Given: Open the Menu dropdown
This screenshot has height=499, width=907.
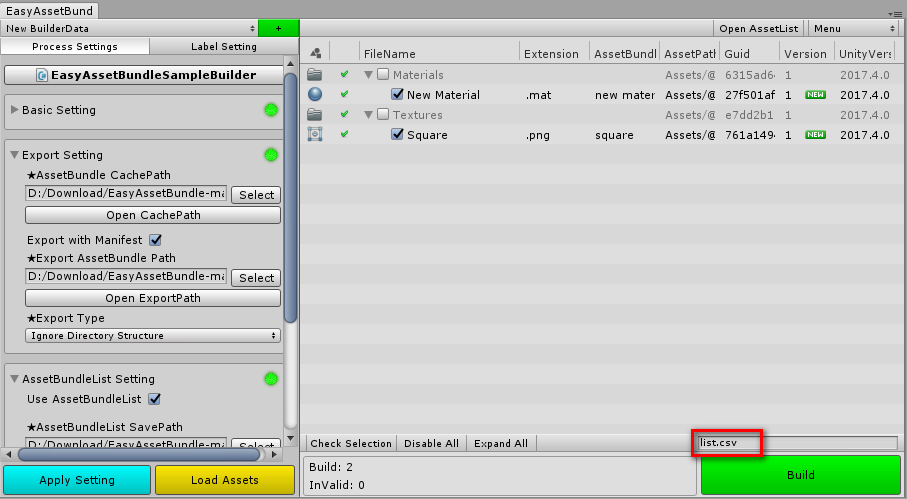Looking at the screenshot, I should (853, 28).
